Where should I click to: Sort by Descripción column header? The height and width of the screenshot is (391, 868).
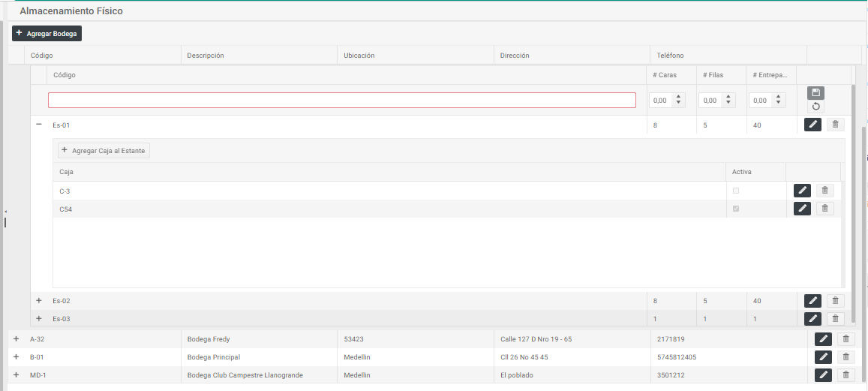pos(206,56)
